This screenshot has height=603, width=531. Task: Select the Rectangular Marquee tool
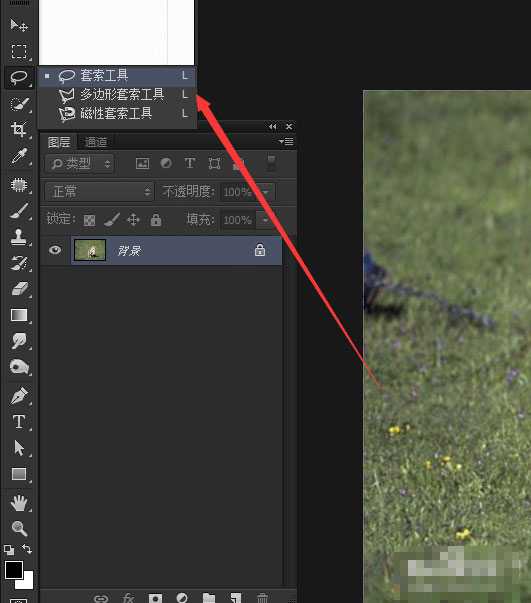(18, 52)
